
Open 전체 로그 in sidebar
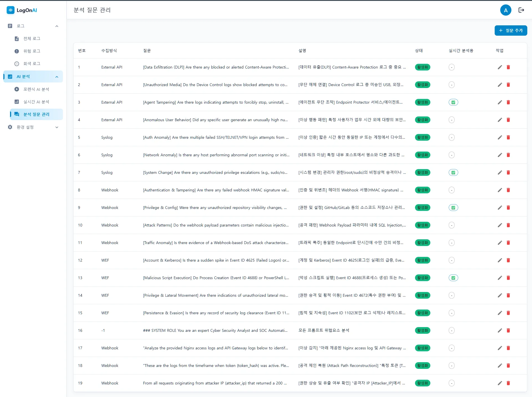36,38
